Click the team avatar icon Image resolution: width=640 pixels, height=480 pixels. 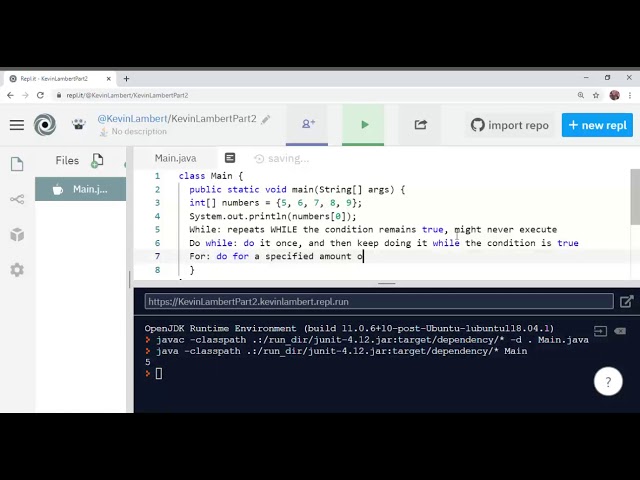79,124
